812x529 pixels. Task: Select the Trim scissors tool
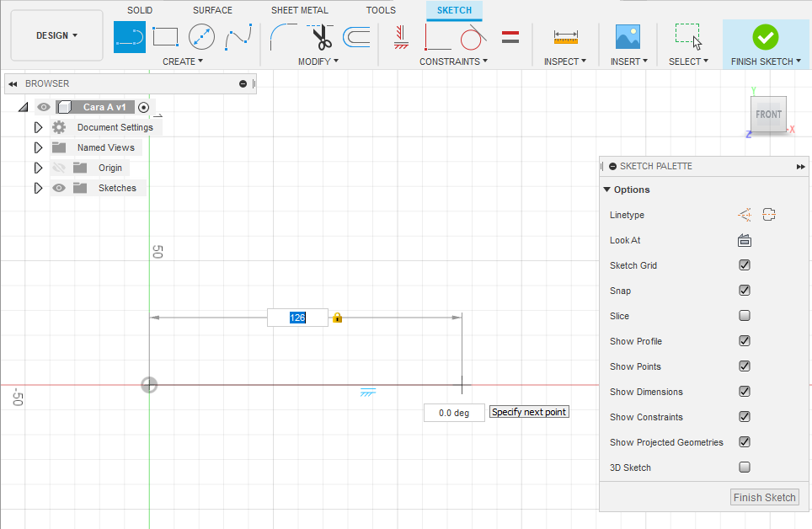321,37
